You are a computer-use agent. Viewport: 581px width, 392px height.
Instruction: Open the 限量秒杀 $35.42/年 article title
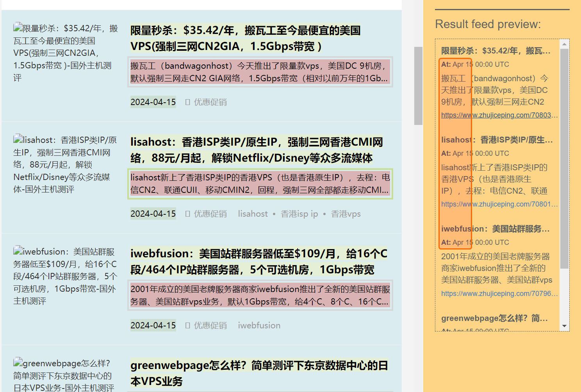pos(245,38)
